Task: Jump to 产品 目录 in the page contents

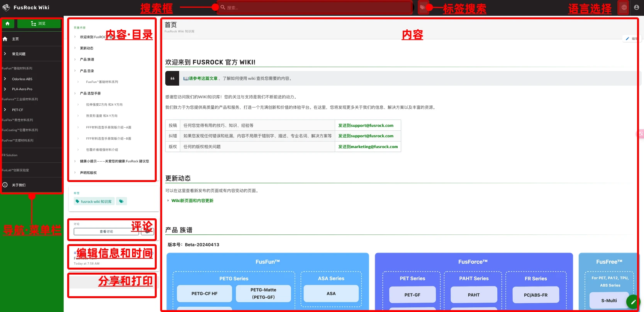Action: (x=87, y=71)
